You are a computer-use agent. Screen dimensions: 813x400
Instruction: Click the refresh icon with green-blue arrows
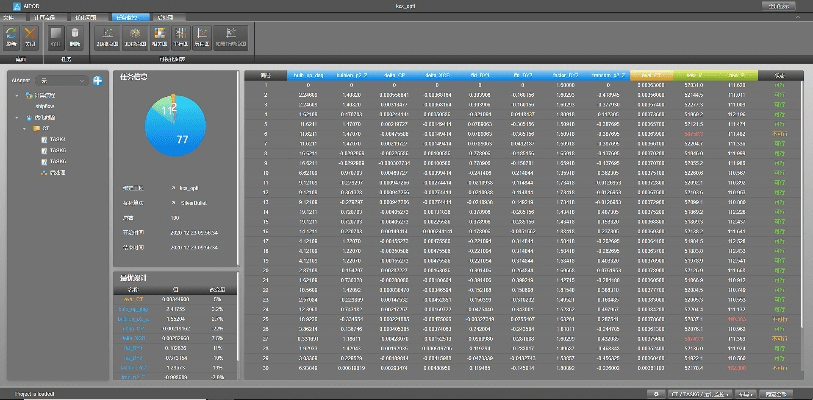[x=11, y=36]
